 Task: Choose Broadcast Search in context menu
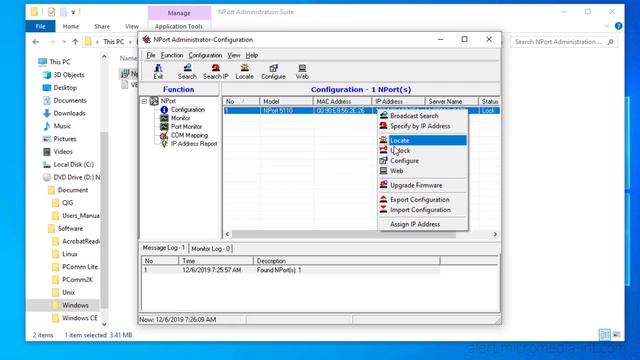tap(422, 116)
